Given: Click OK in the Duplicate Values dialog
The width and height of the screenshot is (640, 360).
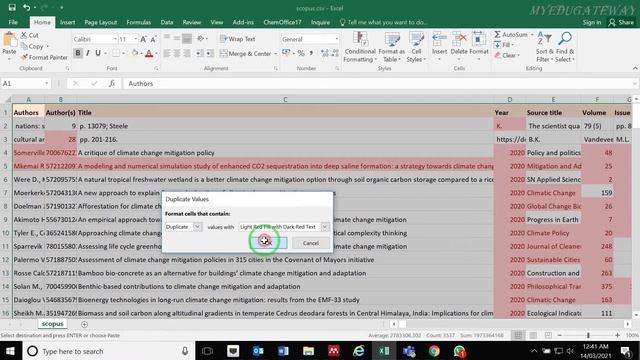Looking at the screenshot, I should coord(269,243).
